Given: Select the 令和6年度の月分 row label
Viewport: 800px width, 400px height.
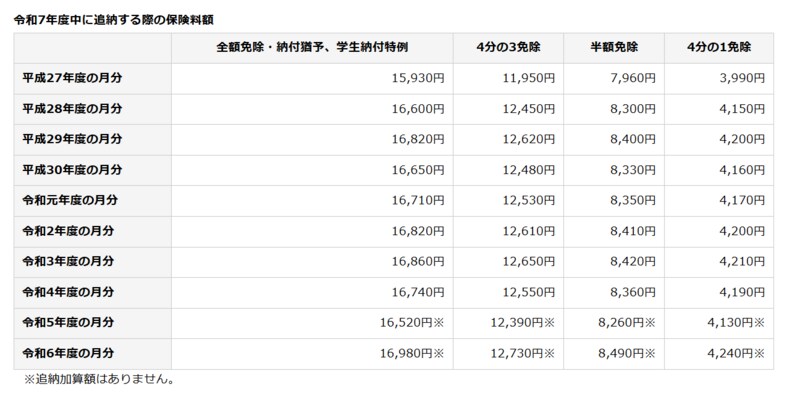Looking at the screenshot, I should click(68, 353).
